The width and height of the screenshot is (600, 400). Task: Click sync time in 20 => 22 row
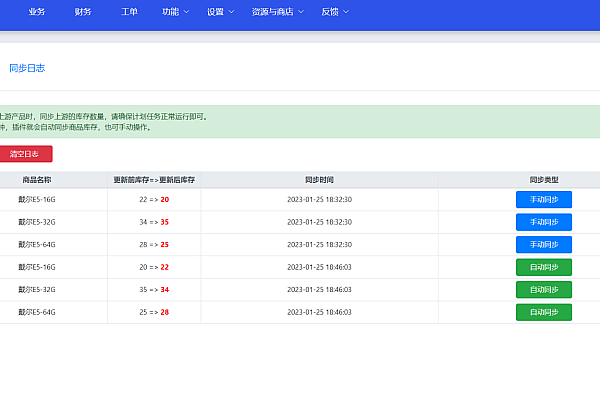(x=320, y=267)
